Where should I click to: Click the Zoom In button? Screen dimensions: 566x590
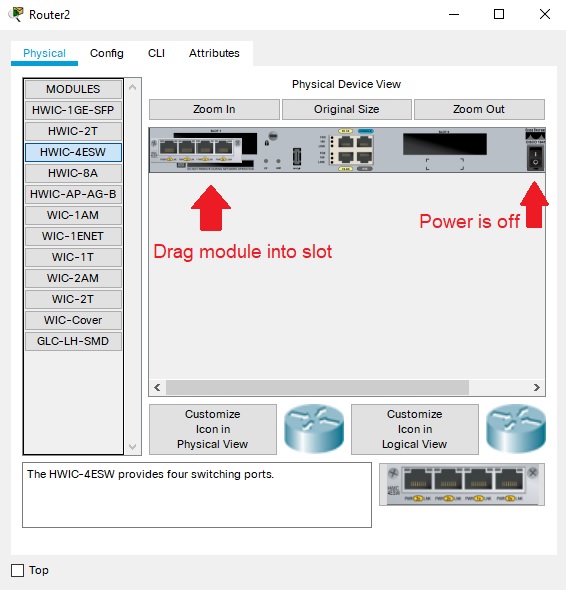coord(214,109)
